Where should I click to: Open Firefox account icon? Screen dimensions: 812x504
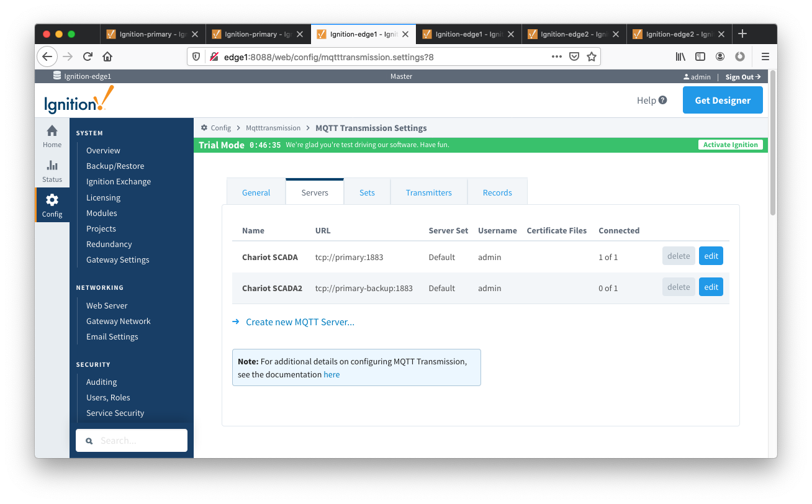(x=720, y=56)
